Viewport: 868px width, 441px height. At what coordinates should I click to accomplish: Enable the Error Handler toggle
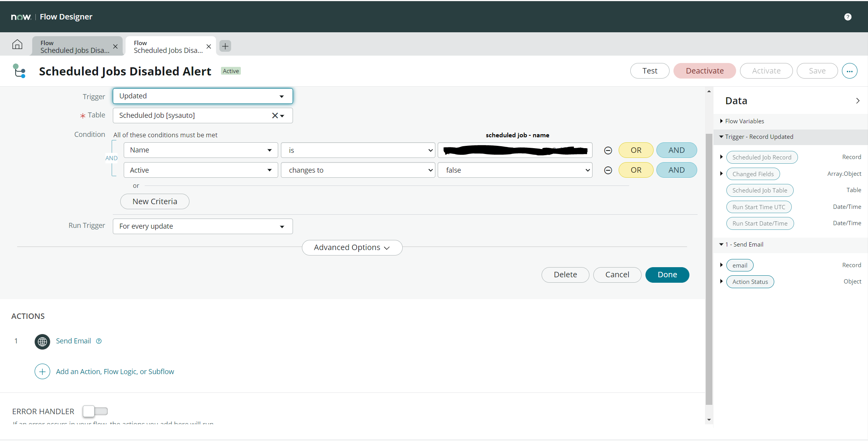[x=95, y=411]
